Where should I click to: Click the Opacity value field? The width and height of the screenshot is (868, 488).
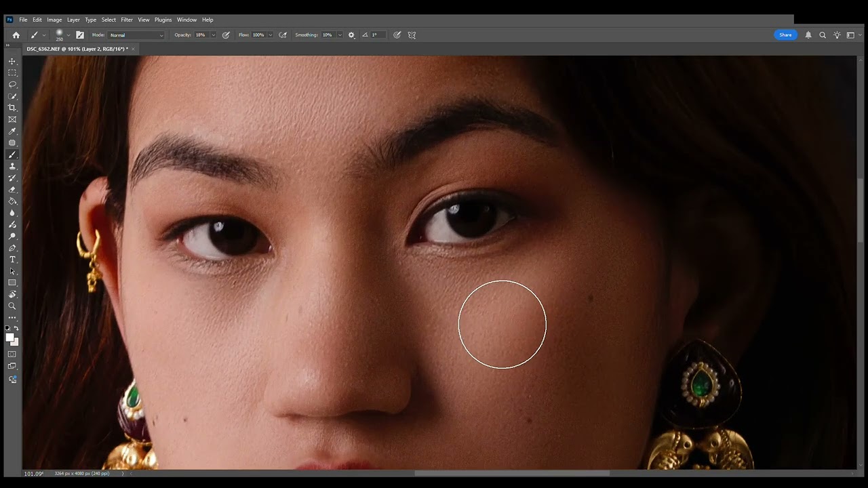click(201, 35)
